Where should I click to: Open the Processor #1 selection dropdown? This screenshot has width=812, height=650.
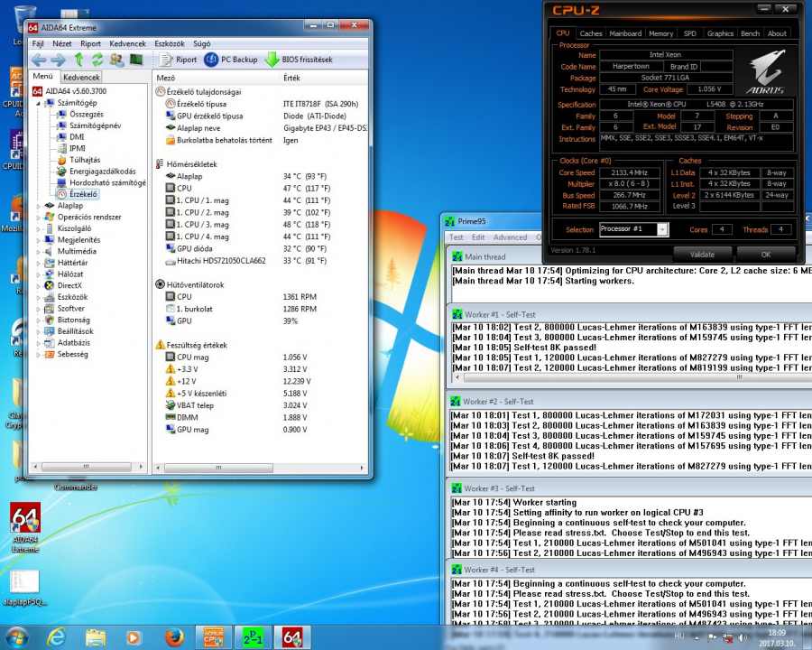(x=634, y=229)
